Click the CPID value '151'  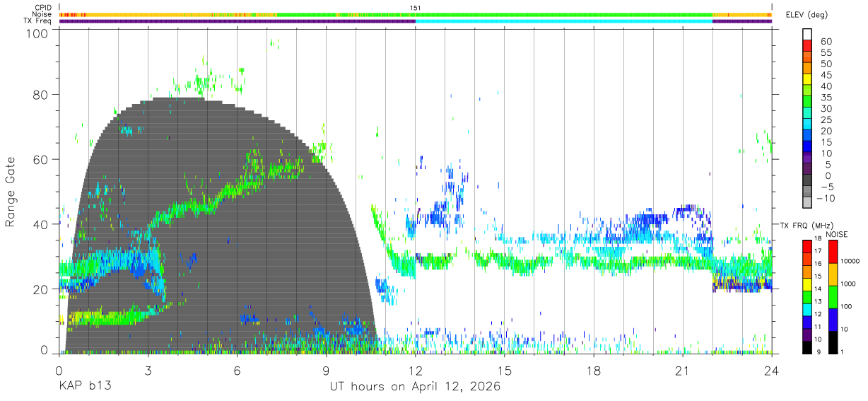click(416, 8)
